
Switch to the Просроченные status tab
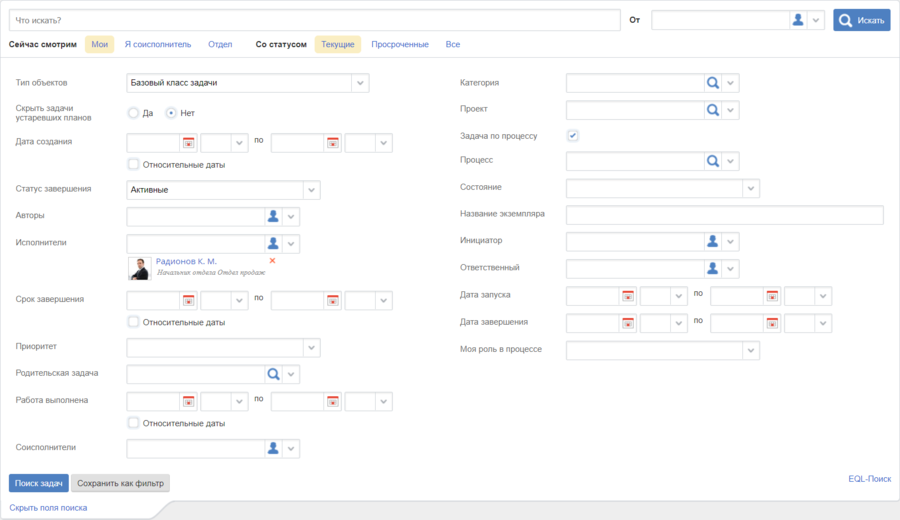[x=400, y=44]
